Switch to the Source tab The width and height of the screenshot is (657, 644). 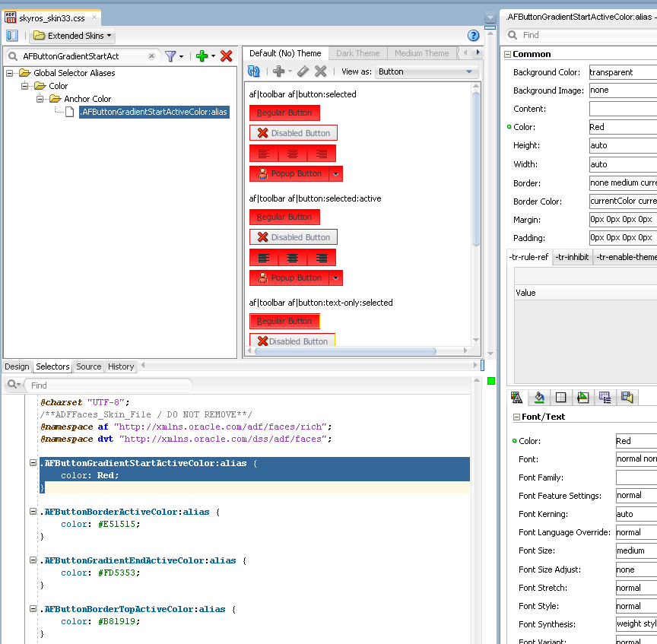[x=89, y=366]
